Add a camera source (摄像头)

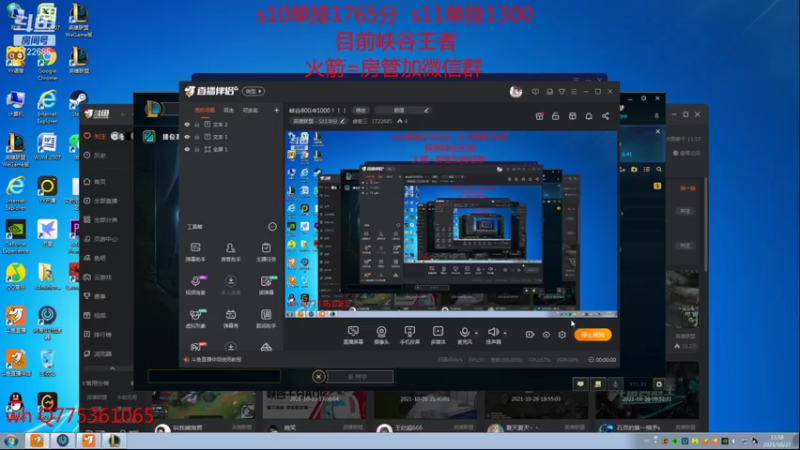(x=381, y=335)
